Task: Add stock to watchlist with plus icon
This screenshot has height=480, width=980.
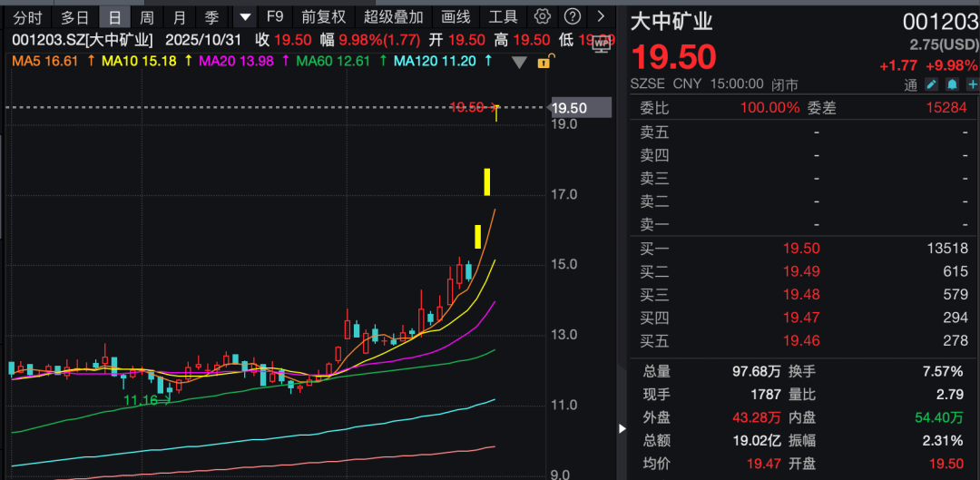Action: (972, 84)
